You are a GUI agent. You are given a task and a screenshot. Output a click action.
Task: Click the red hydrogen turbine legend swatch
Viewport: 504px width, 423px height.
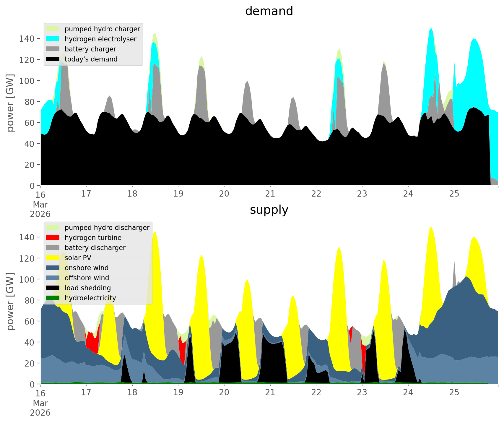point(53,238)
